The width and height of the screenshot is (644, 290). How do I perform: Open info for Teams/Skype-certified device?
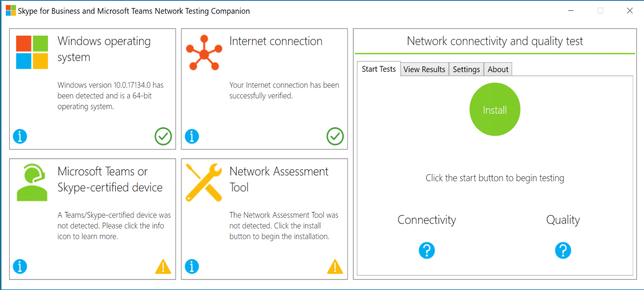pos(20,266)
